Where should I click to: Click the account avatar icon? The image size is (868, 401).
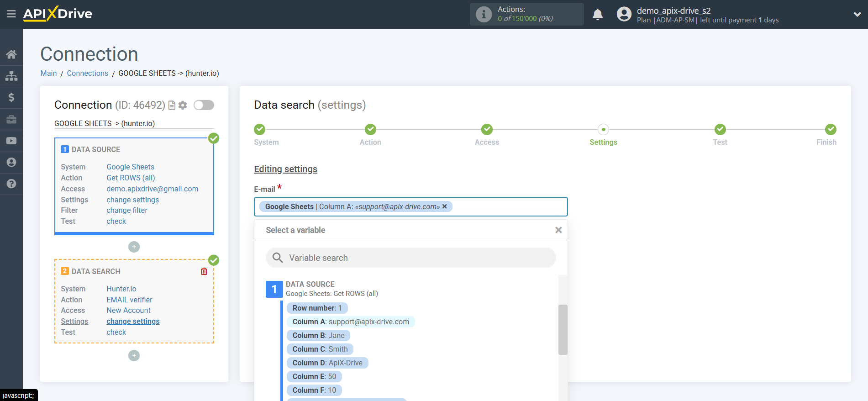(x=624, y=14)
